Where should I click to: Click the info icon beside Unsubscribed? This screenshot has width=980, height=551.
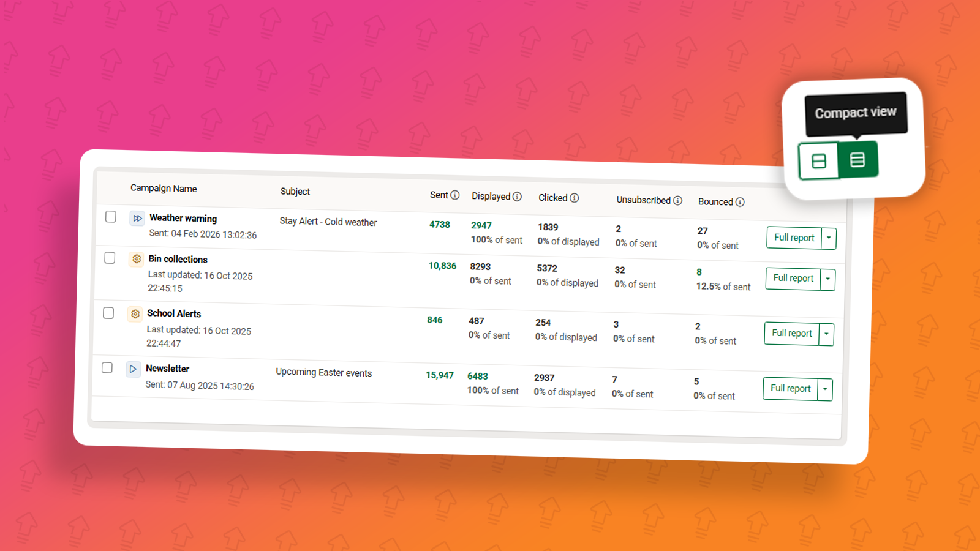coord(677,201)
